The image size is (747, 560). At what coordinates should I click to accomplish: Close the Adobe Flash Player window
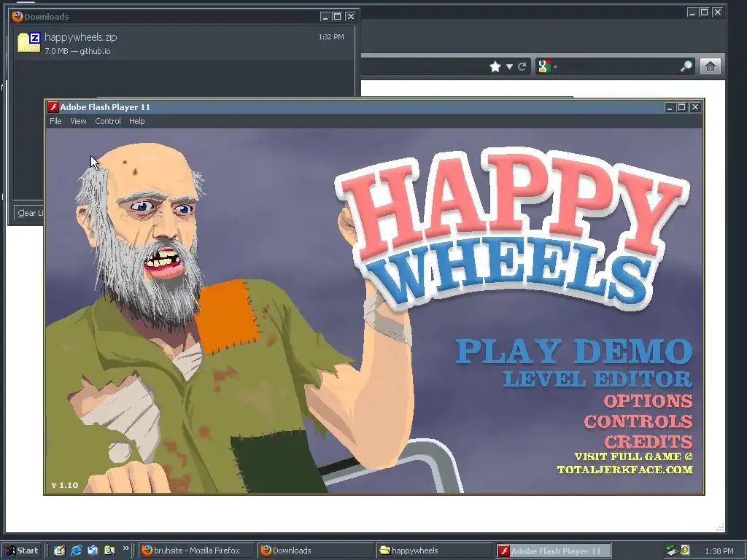695,107
